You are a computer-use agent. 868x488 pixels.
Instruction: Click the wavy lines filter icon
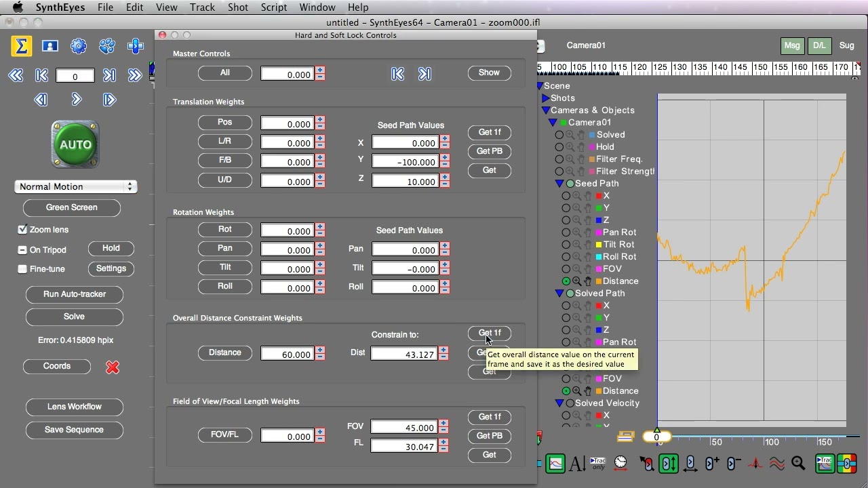[x=777, y=464]
